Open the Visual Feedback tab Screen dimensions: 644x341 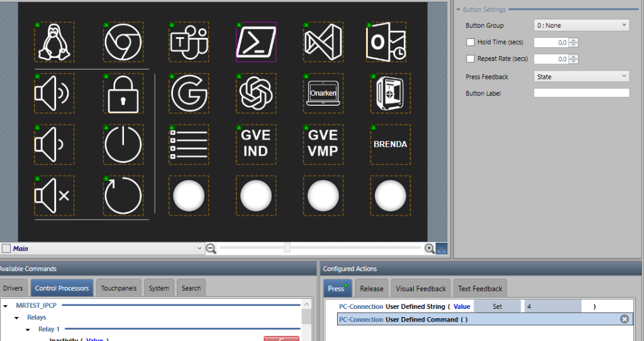pos(421,288)
